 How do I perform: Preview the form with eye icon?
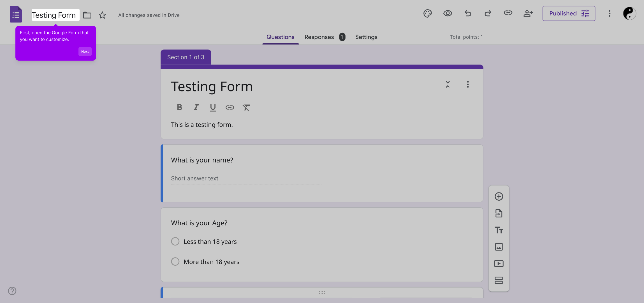click(x=448, y=13)
